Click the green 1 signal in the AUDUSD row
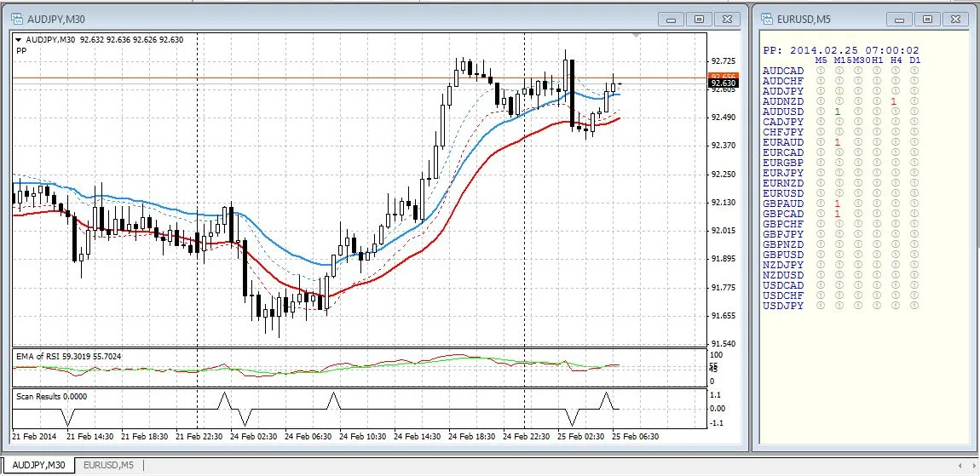This screenshot has width=980, height=476. [838, 112]
